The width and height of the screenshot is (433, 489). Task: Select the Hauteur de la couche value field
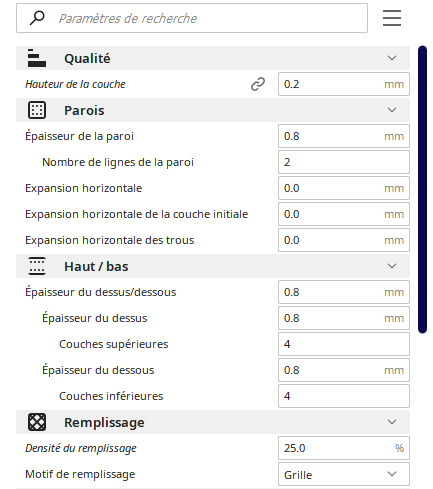(344, 84)
